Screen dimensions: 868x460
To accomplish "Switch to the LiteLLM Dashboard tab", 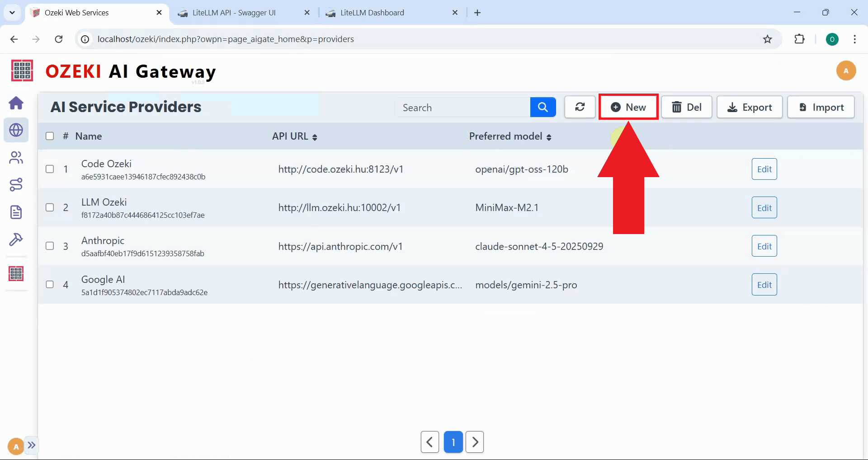I will pos(372,13).
